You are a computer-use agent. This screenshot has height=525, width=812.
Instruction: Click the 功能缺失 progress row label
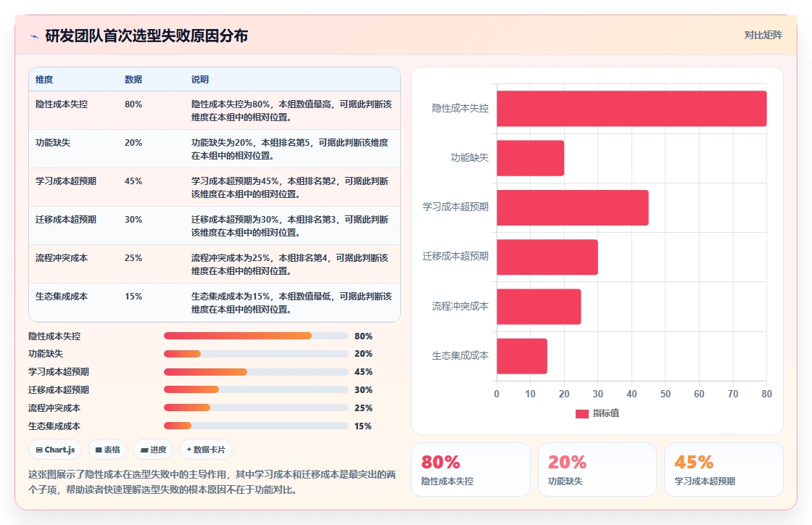(x=46, y=354)
